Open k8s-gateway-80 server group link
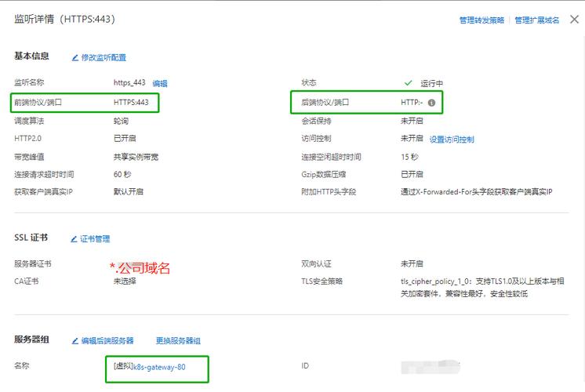The width and height of the screenshot is (585, 392). (159, 367)
